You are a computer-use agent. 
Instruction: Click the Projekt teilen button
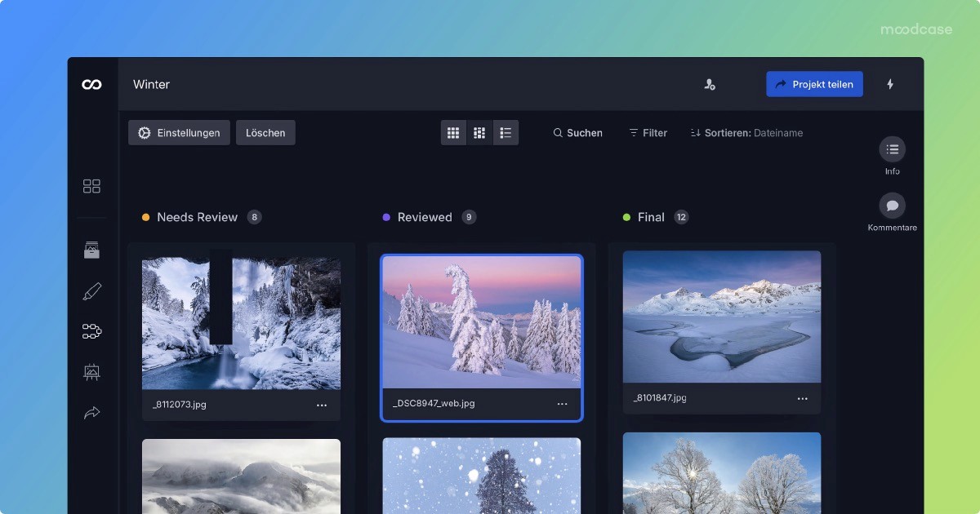pyautogui.click(x=814, y=84)
